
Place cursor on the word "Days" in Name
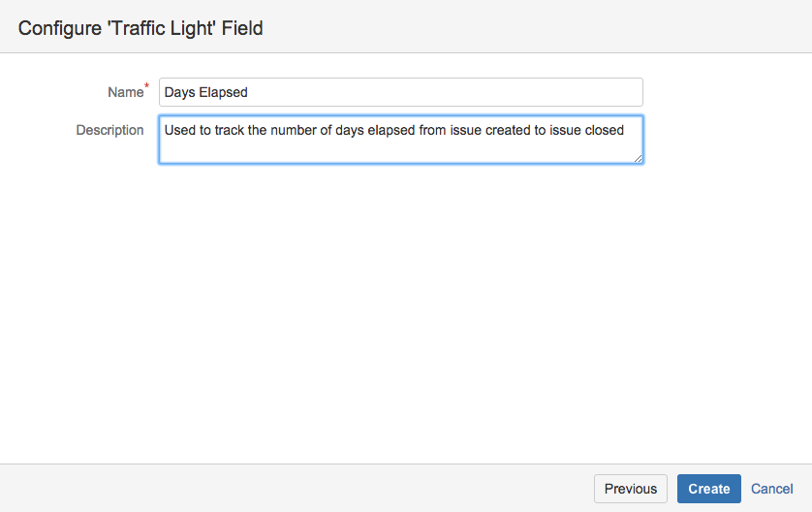[179, 92]
